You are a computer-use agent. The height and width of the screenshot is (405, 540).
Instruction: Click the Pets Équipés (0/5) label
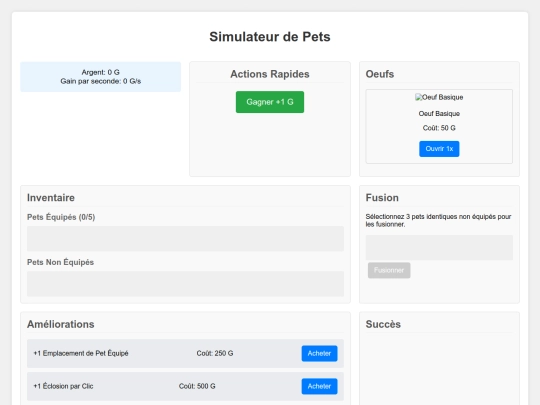click(x=61, y=217)
